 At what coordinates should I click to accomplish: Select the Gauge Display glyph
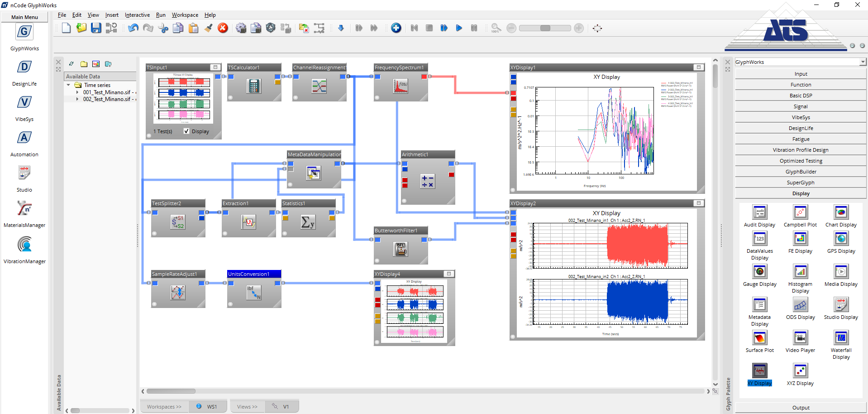[x=759, y=271]
